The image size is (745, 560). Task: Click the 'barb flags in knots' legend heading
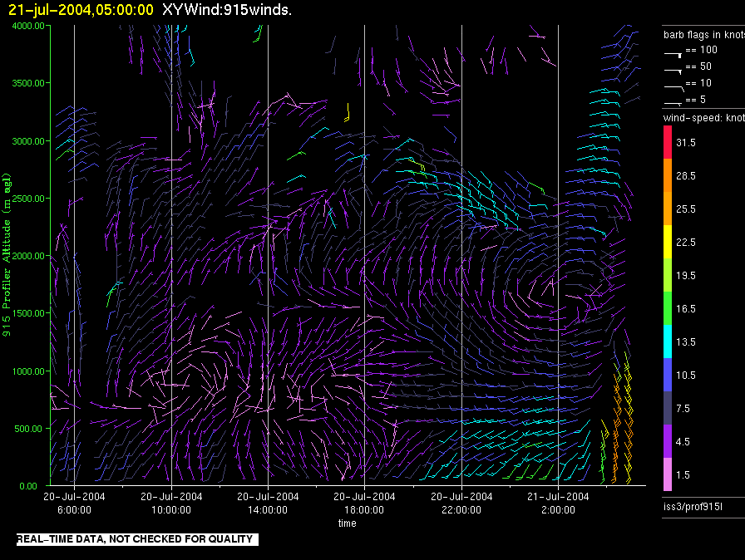coord(704,35)
